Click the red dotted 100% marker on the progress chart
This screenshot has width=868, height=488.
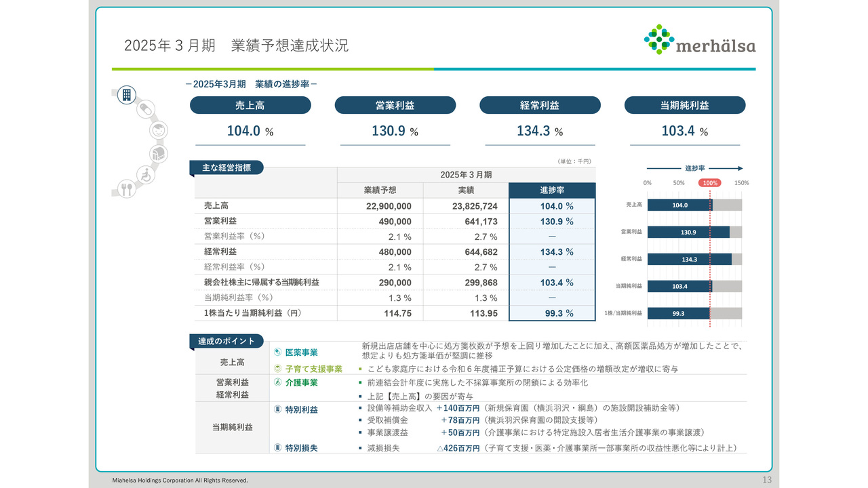(x=709, y=182)
